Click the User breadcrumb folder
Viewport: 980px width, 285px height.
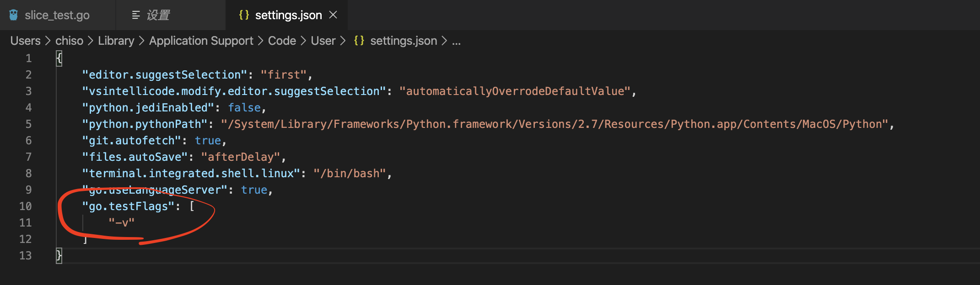click(323, 41)
